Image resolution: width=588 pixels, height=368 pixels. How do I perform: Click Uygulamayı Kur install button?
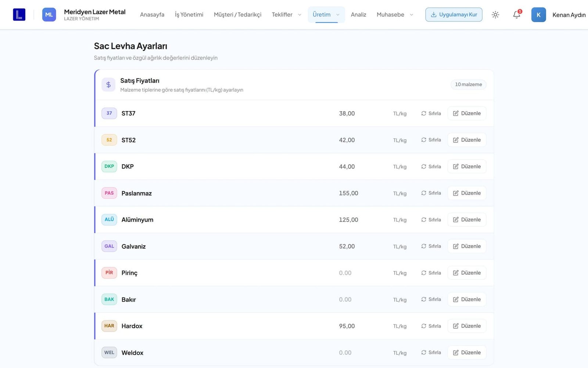(454, 15)
